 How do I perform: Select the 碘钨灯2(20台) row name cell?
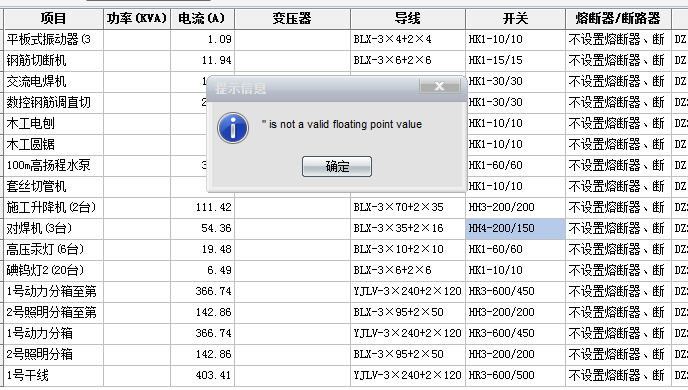click(54, 271)
